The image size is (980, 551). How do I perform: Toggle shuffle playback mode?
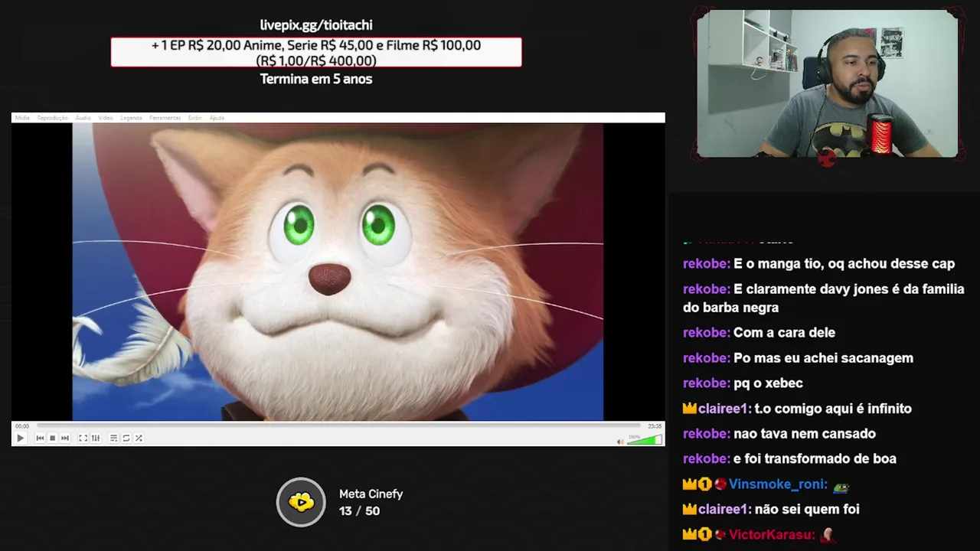tap(139, 439)
